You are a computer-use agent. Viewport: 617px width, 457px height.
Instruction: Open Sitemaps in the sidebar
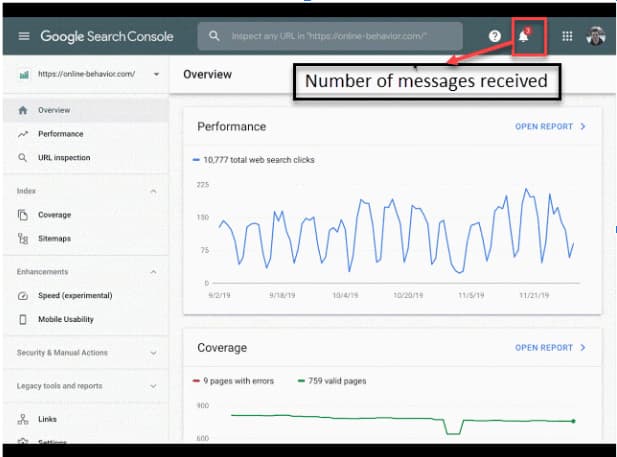coord(85,239)
